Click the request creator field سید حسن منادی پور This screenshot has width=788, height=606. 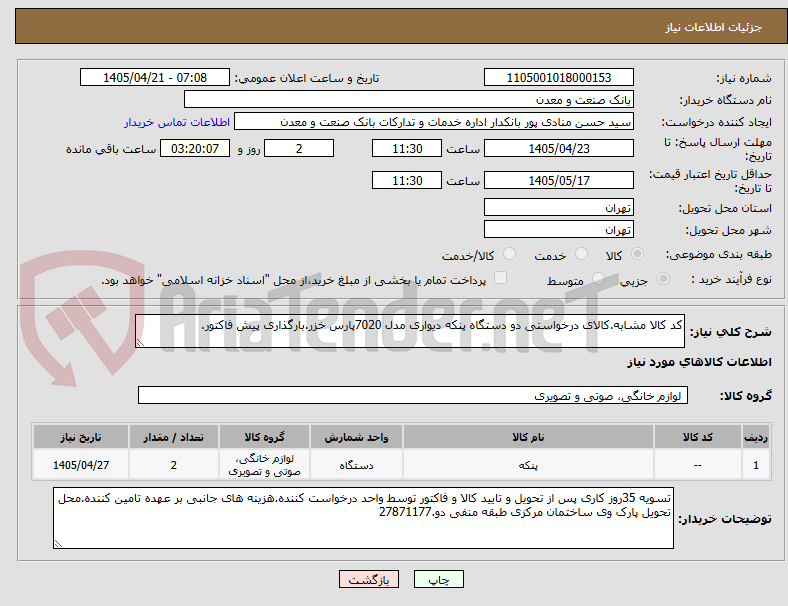[434, 122]
